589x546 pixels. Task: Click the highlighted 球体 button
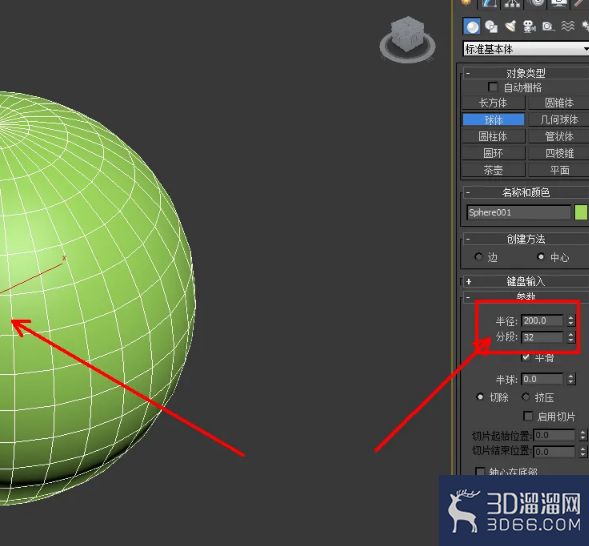(493, 120)
